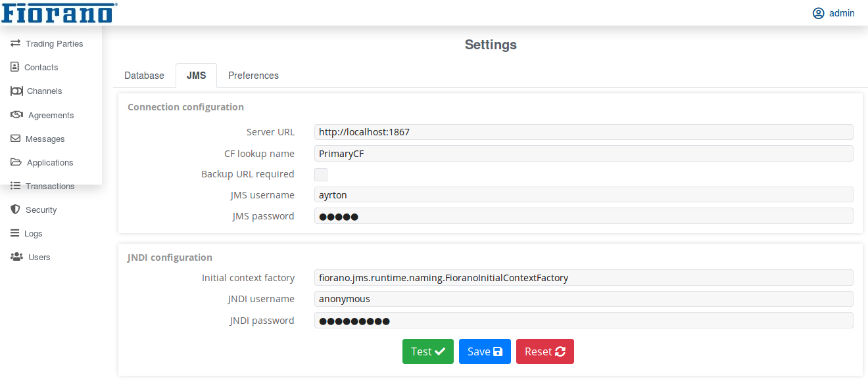The width and height of the screenshot is (868, 381).
Task: Toggle the Backup URL required checkbox
Action: point(321,175)
